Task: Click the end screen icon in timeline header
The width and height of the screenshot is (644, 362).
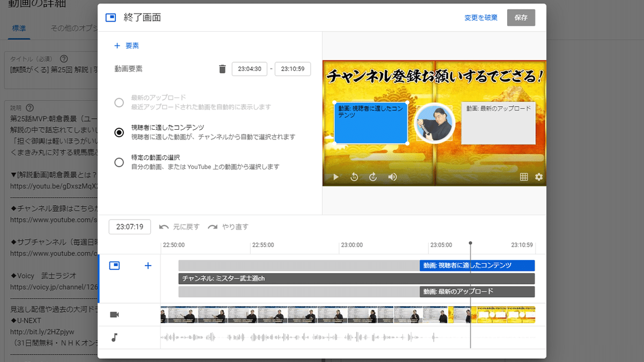Action: point(114,265)
